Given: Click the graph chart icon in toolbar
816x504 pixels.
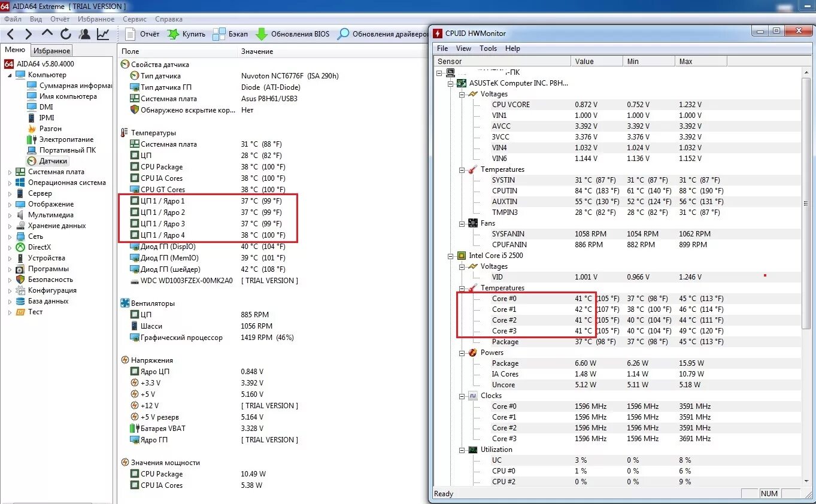Looking at the screenshot, I should (104, 34).
